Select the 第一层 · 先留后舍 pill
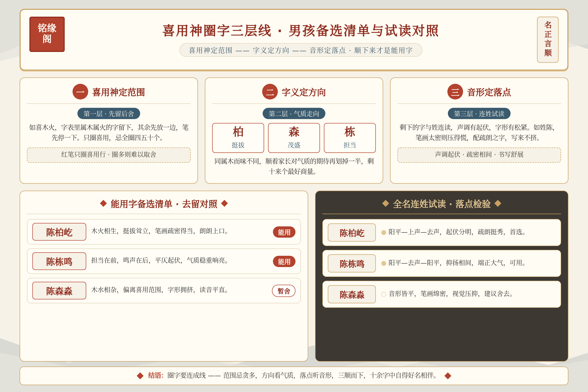Image resolution: width=588 pixels, height=392 pixels. [x=109, y=113]
